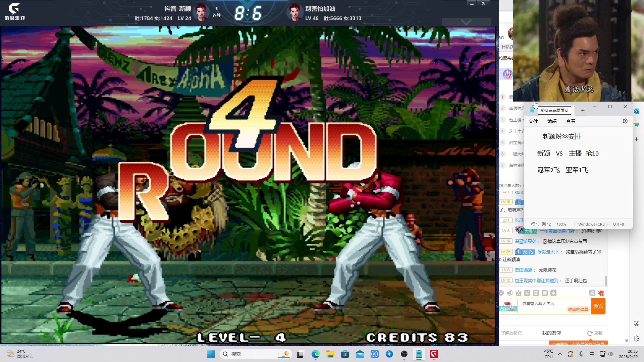Screen dimensions: 644x362
Task: Show hidden system tray icons
Action: click(x=559, y=354)
